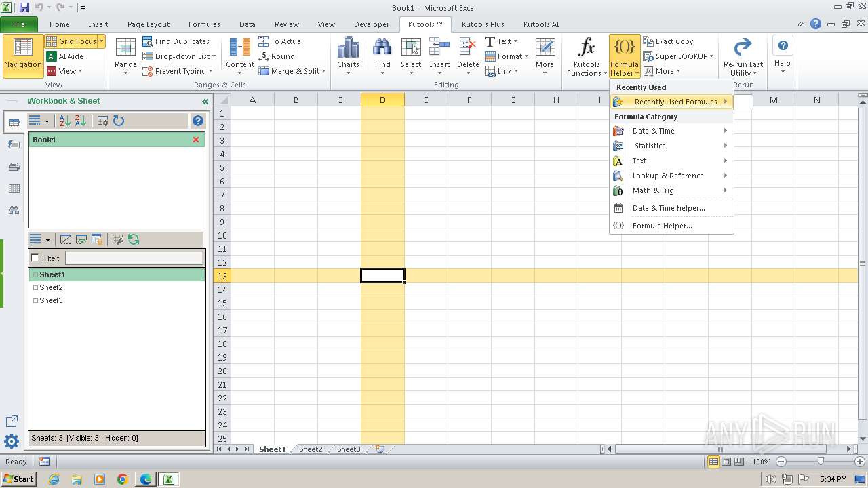Switch to Page Layout view button
This screenshot has height=488, width=868.
[726, 462]
